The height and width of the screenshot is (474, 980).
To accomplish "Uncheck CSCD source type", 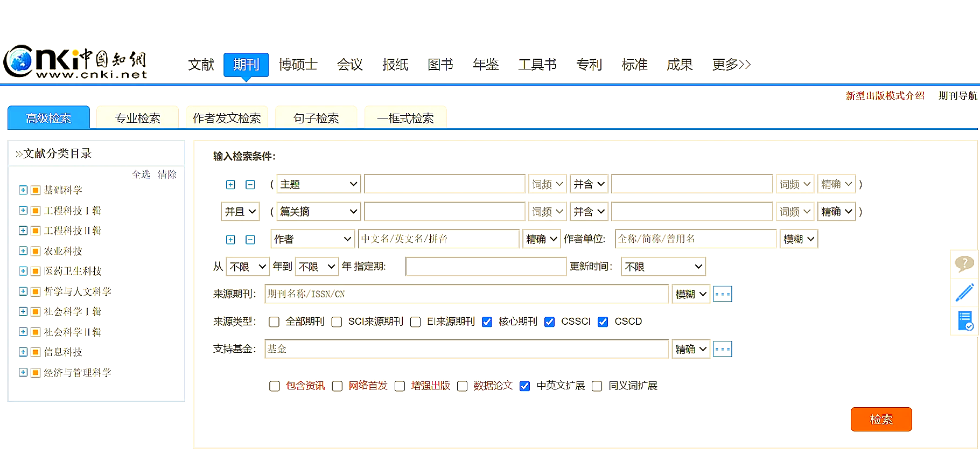I will [603, 322].
